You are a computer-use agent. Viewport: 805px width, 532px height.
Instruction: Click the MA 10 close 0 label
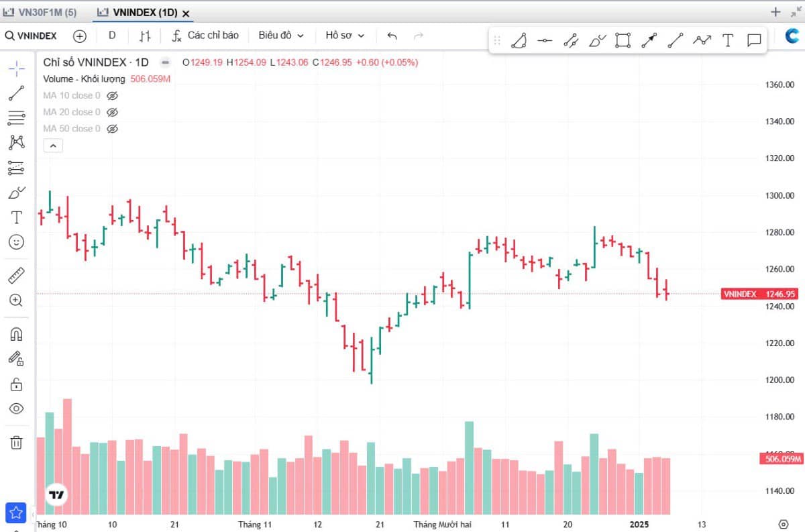click(72, 96)
